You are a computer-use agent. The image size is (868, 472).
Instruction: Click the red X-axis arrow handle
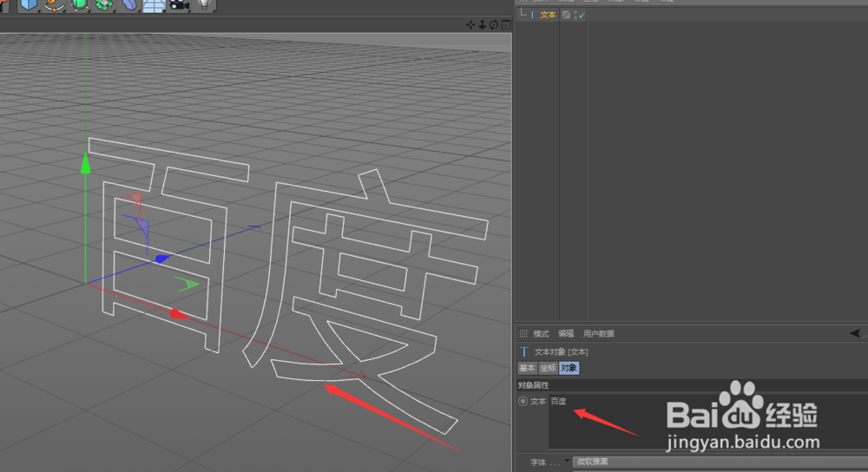coord(179,314)
